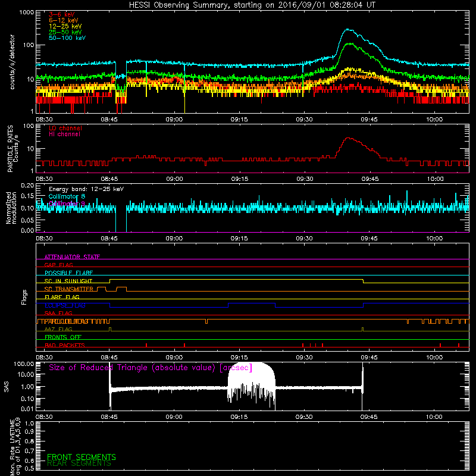476x476 pixels.
Task: Select the ECLIPSE FLAG label
Action: (65, 305)
